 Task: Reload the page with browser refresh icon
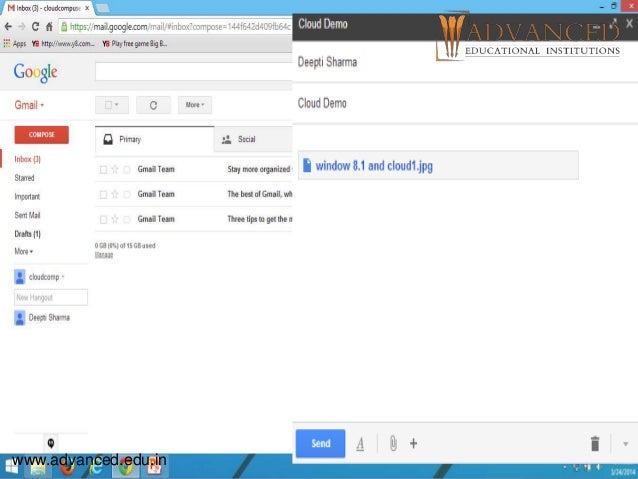[35, 27]
